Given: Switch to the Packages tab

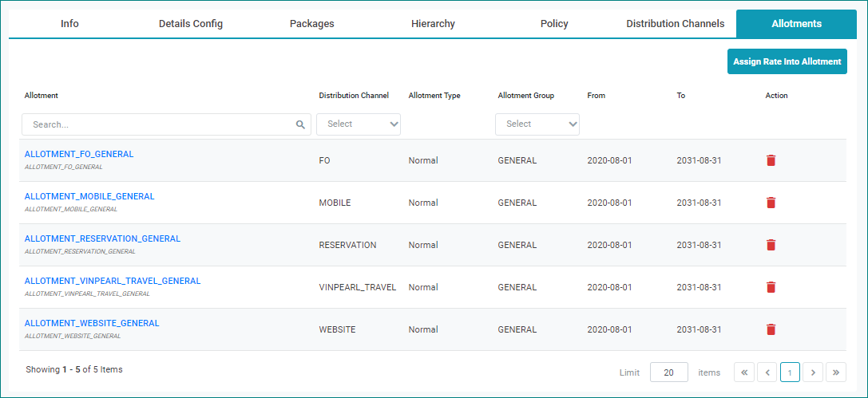Looking at the screenshot, I should tap(311, 24).
